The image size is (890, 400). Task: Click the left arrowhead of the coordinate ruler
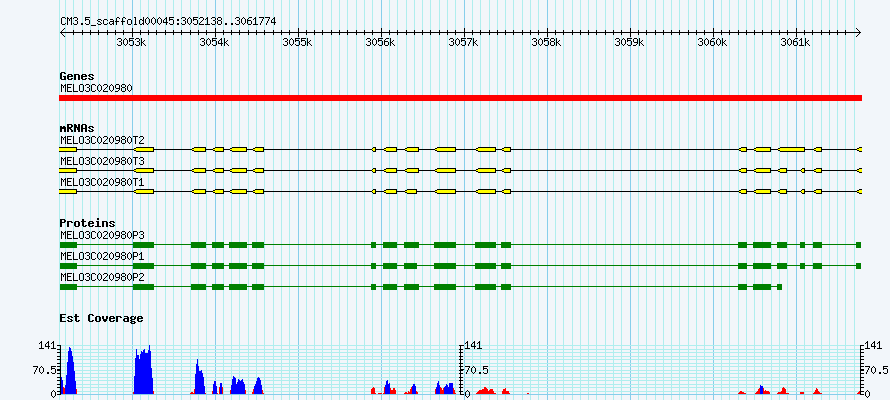pos(62,32)
